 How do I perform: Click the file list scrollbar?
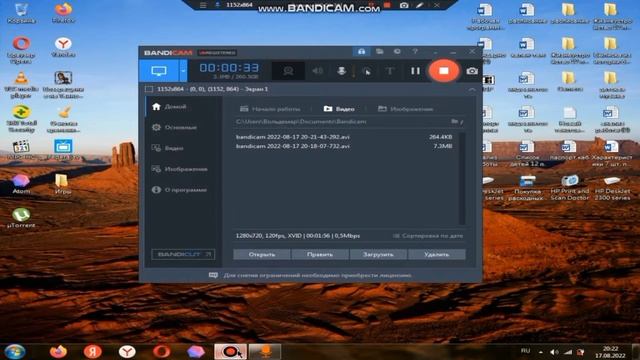(x=462, y=178)
